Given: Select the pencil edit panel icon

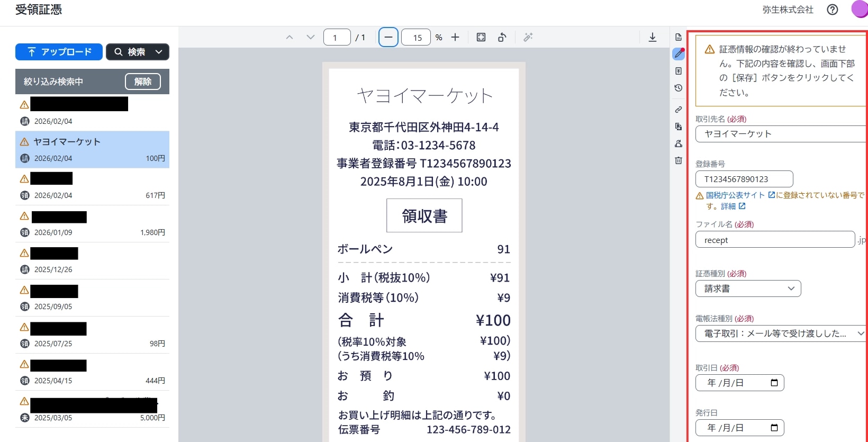Looking at the screenshot, I should pos(679,54).
